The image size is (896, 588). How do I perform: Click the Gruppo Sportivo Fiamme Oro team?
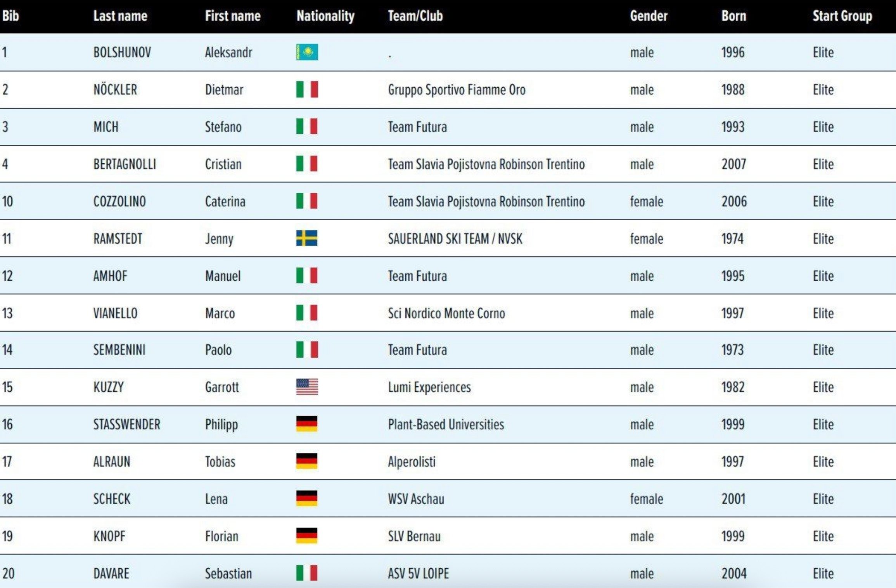coord(457,90)
